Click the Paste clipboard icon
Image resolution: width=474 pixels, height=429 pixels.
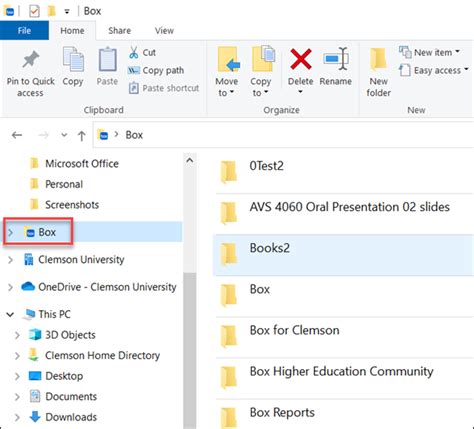(107, 60)
